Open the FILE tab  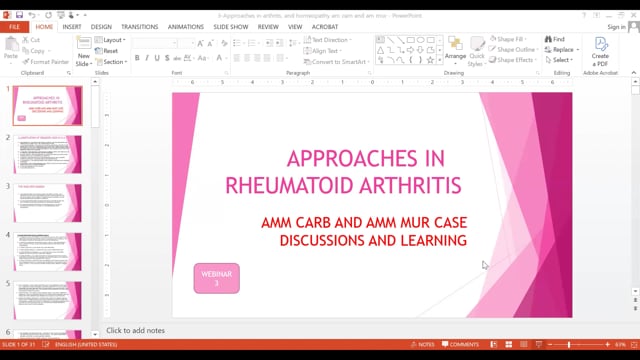click(14, 27)
